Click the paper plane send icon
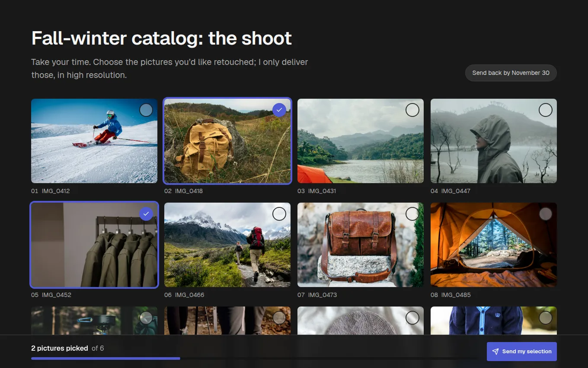The width and height of the screenshot is (588, 368). (x=495, y=352)
